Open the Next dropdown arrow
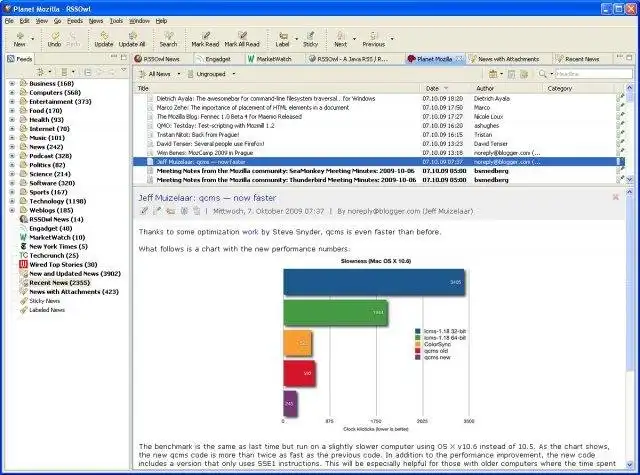This screenshot has height=475, width=640. [x=354, y=39]
